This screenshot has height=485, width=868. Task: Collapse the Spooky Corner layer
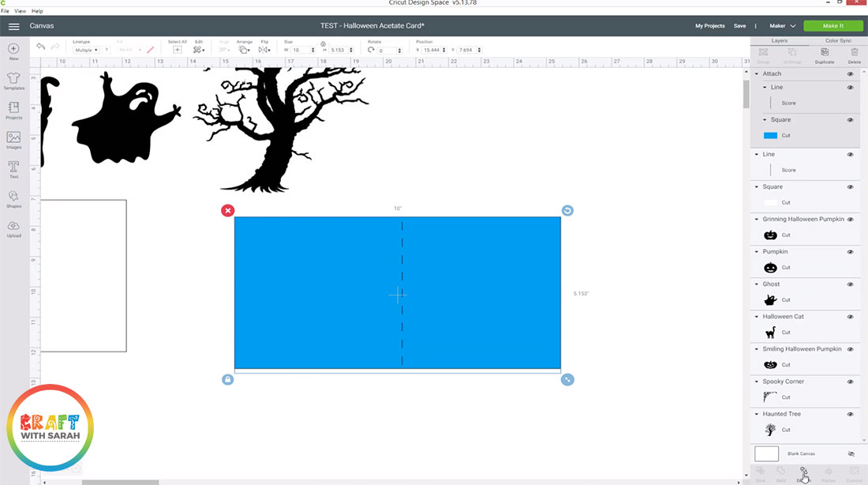(x=757, y=382)
